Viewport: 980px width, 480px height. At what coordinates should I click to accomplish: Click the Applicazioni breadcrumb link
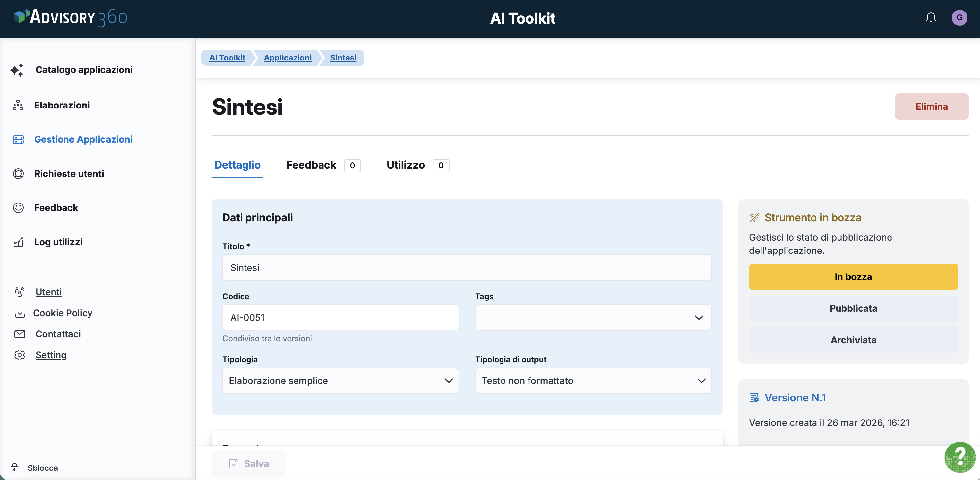tap(287, 58)
